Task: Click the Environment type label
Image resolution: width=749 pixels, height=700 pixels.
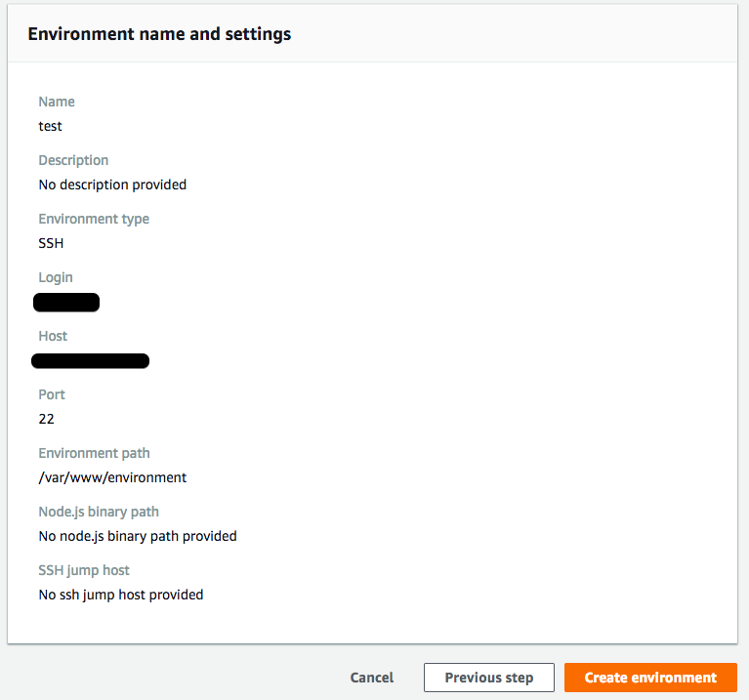Action: pos(94,219)
